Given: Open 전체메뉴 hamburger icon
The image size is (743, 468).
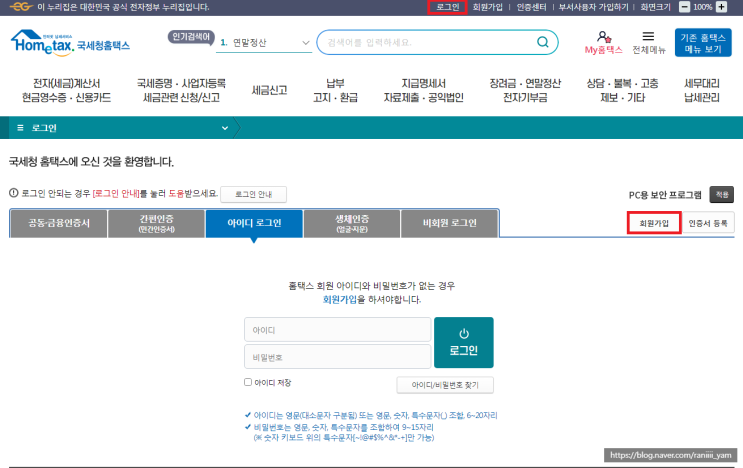Looking at the screenshot, I should 648,36.
